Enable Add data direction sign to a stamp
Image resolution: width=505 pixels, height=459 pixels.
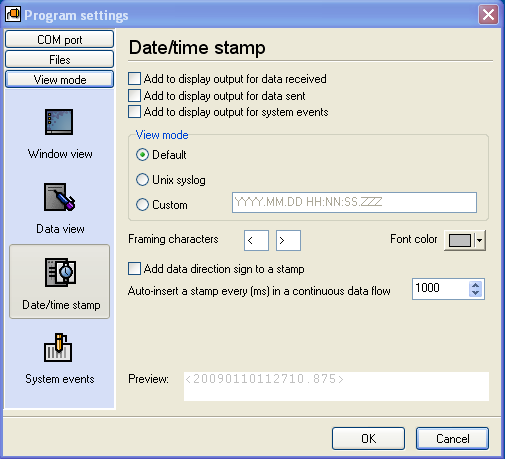[x=134, y=269]
